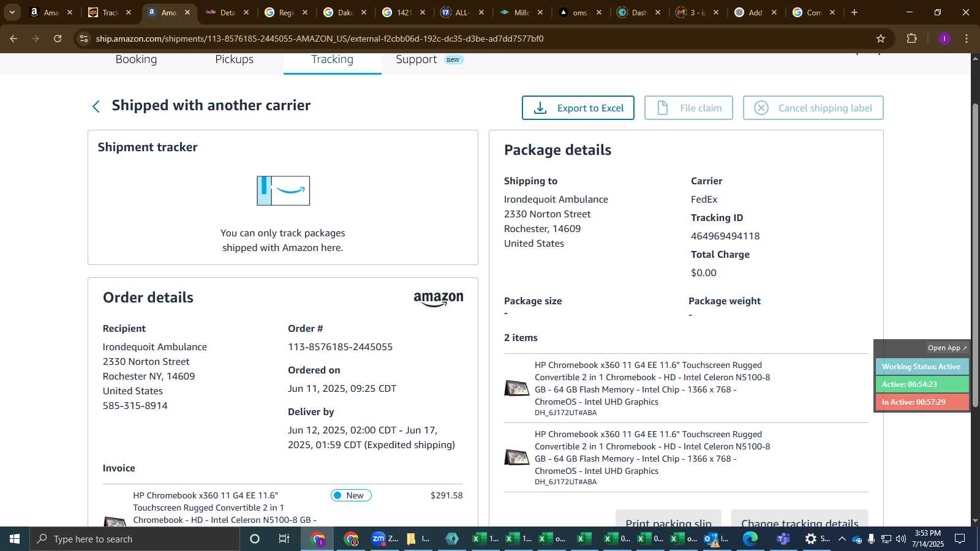Click tracking ID 464969494118
Image resolution: width=980 pixels, height=551 pixels.
click(x=725, y=236)
